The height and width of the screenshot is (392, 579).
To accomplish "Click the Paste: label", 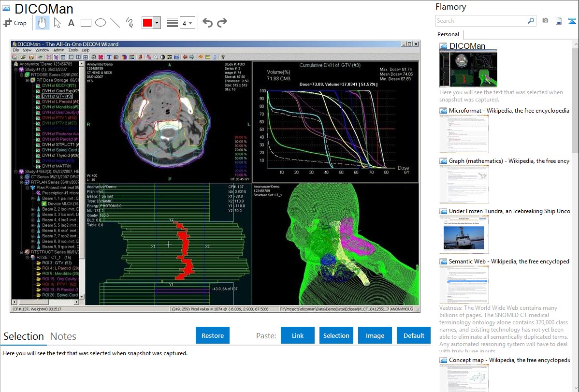I will tap(266, 336).
